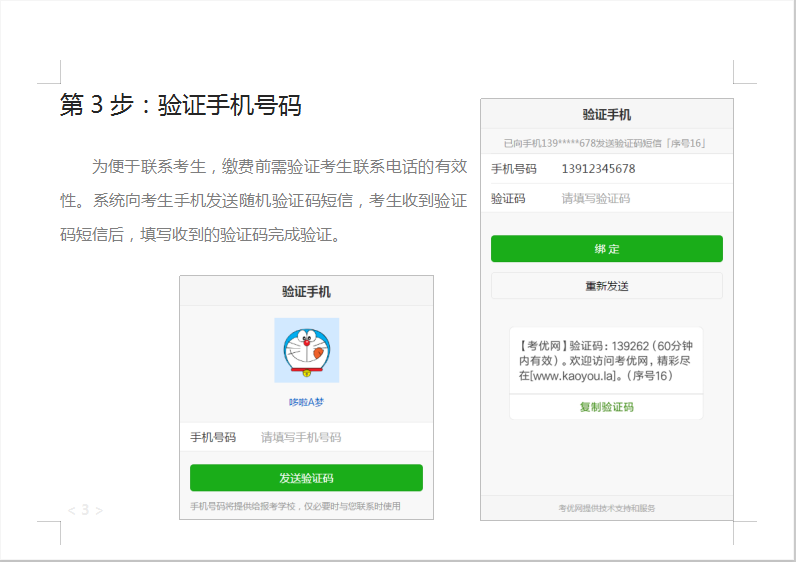Click the 已向手机139*****678 notice banner

tap(606, 143)
